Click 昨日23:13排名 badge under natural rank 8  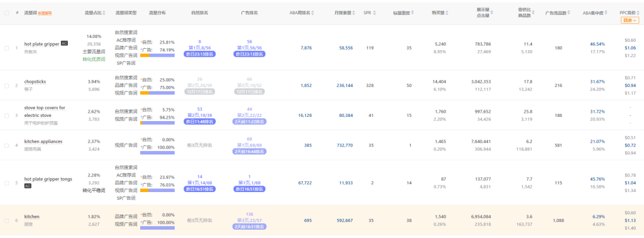point(200,54)
